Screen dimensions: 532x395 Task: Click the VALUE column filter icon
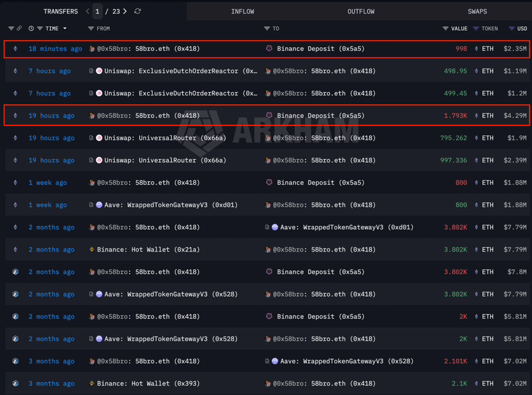(445, 28)
